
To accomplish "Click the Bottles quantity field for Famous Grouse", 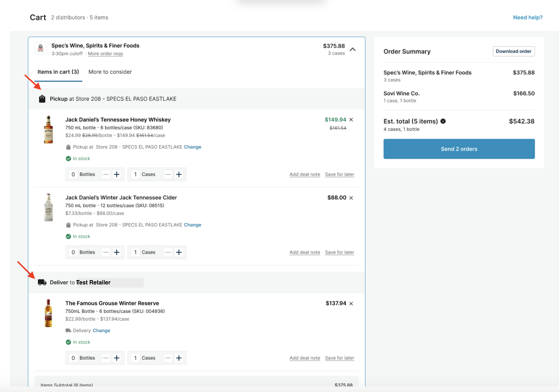I will click(x=73, y=358).
